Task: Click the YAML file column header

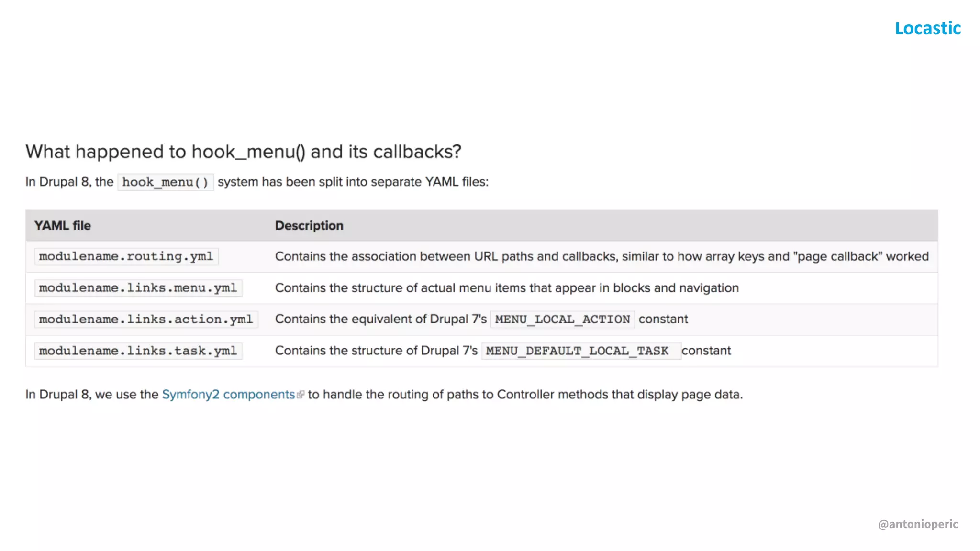Action: coord(63,226)
